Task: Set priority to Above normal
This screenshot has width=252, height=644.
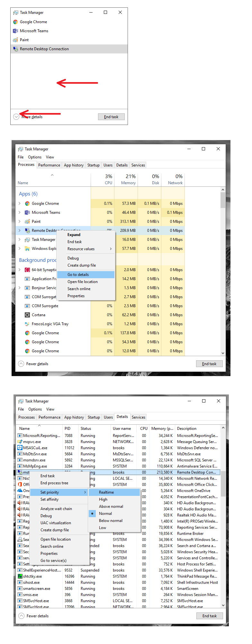Action: click(x=114, y=507)
